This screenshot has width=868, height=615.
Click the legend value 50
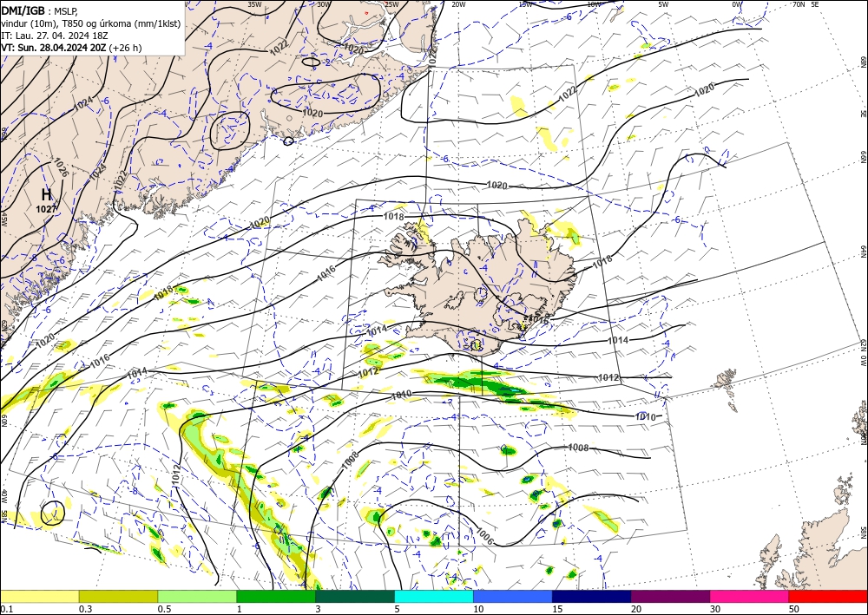pyautogui.click(x=794, y=609)
